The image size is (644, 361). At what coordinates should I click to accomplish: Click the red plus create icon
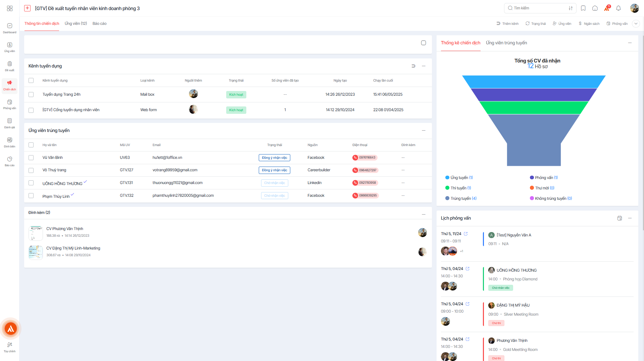tap(28, 8)
